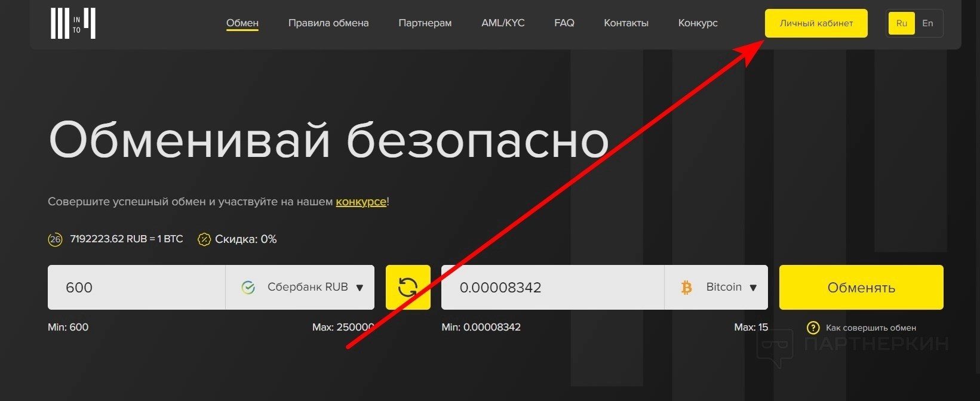Click the question mark help icon

[x=813, y=328]
